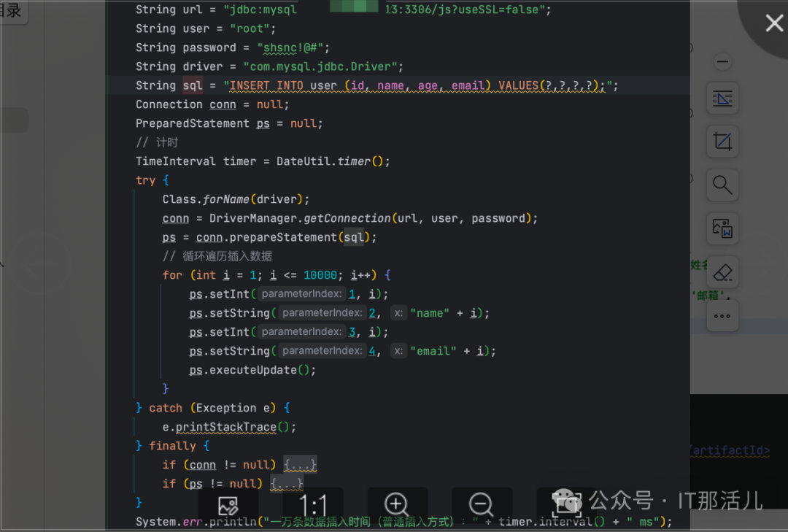Click the finally keyword
The height and width of the screenshot is (532, 788).
[x=172, y=446]
